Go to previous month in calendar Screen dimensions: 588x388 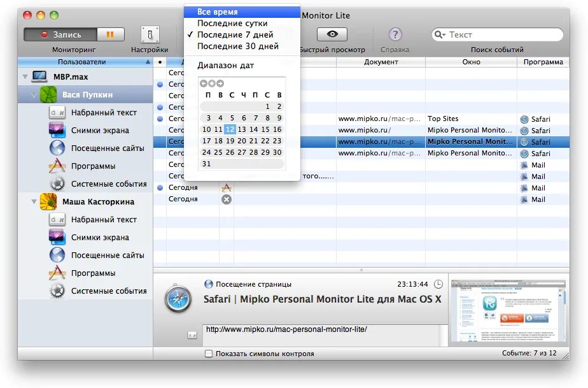(x=203, y=83)
